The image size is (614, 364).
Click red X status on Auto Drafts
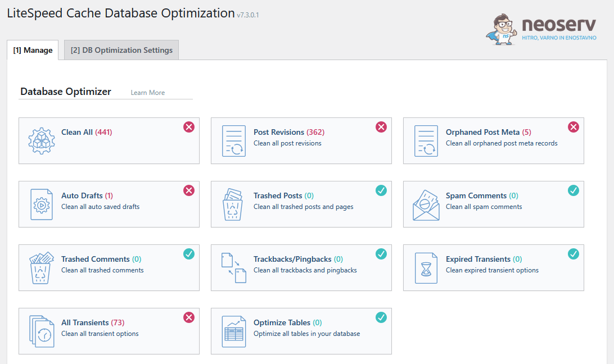(x=189, y=190)
